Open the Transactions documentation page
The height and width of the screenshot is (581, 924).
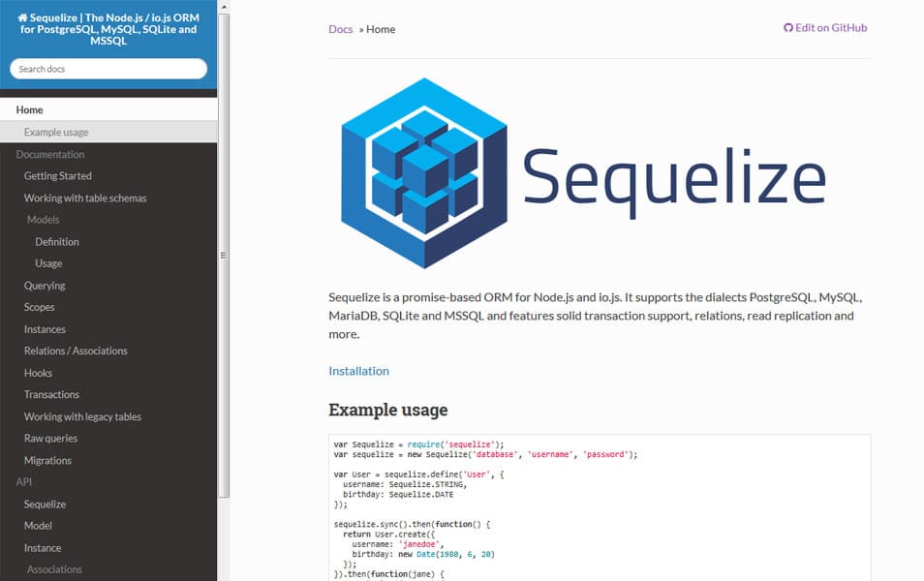51,394
